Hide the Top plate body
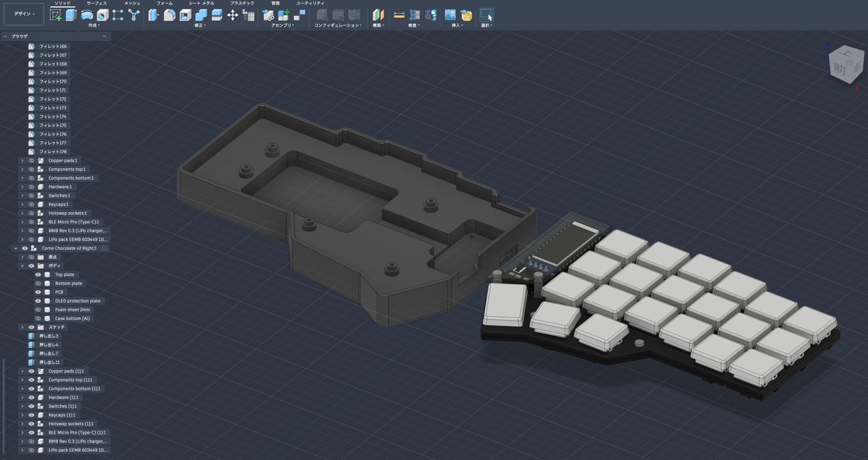Screen dimensions: 868x460 (x=38, y=275)
